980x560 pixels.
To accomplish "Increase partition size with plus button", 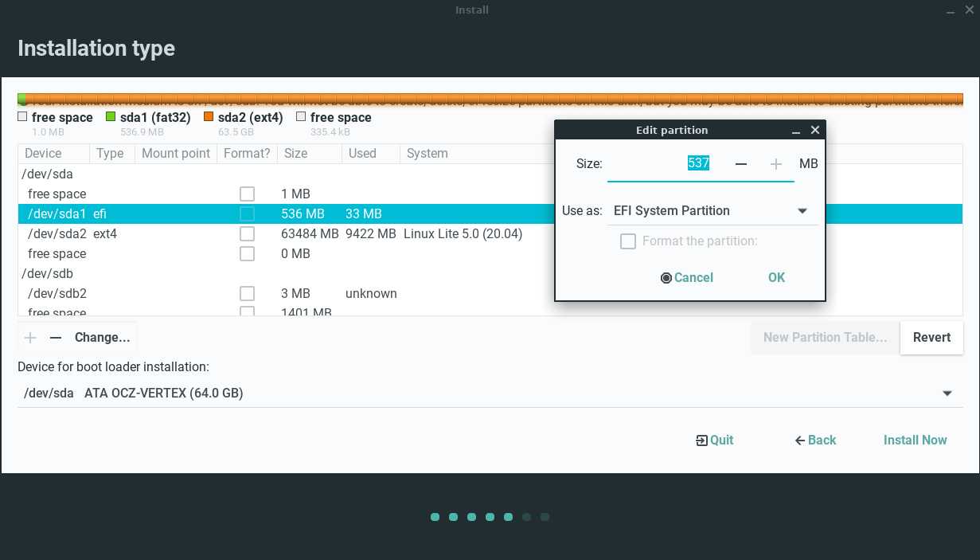I will (x=776, y=164).
